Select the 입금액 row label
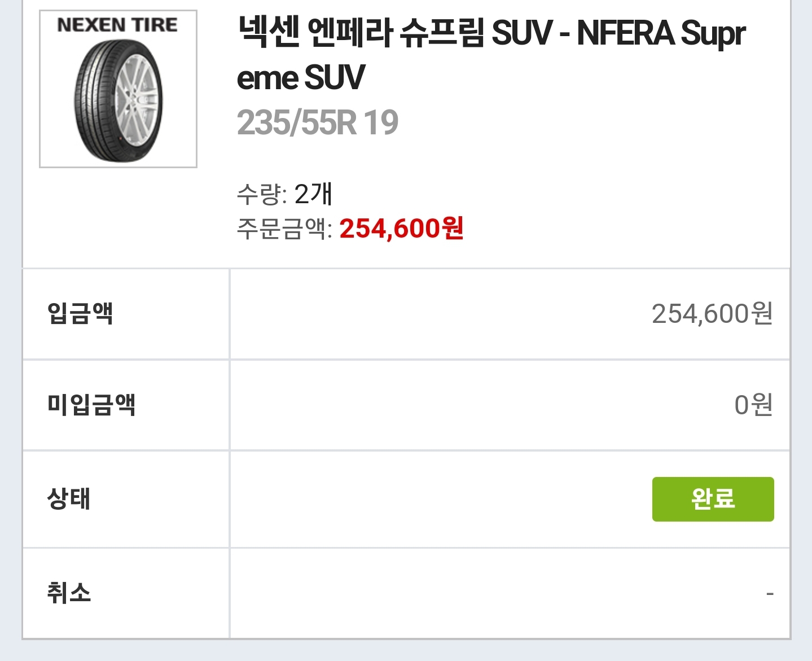The height and width of the screenshot is (661, 812). [80, 313]
